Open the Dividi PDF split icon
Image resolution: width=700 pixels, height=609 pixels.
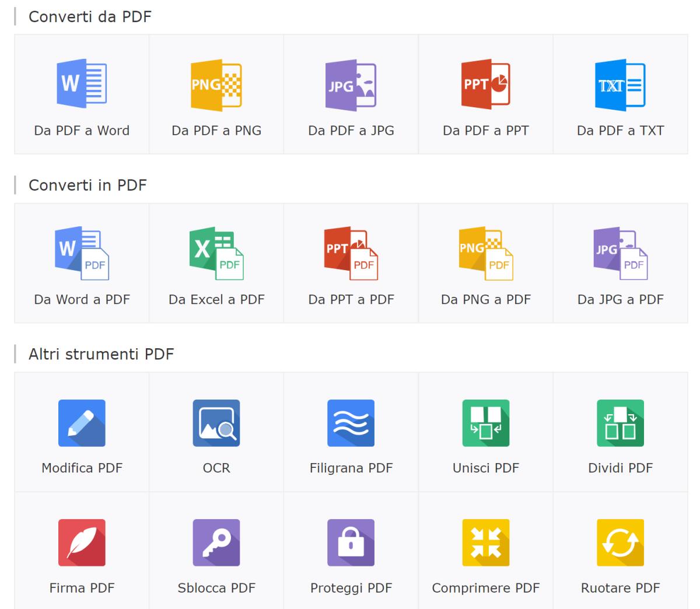(621, 423)
